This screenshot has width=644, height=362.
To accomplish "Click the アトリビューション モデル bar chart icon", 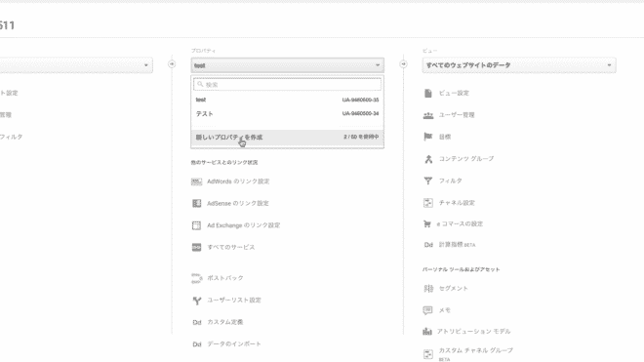I will (x=427, y=332).
